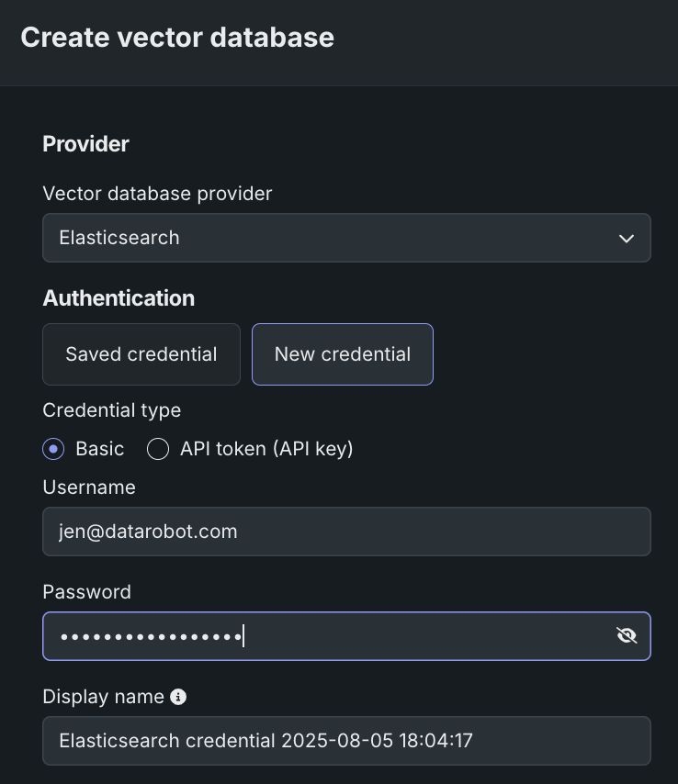Click the Authentication section heading
The width and height of the screenshot is (678, 784).
pyautogui.click(x=119, y=298)
